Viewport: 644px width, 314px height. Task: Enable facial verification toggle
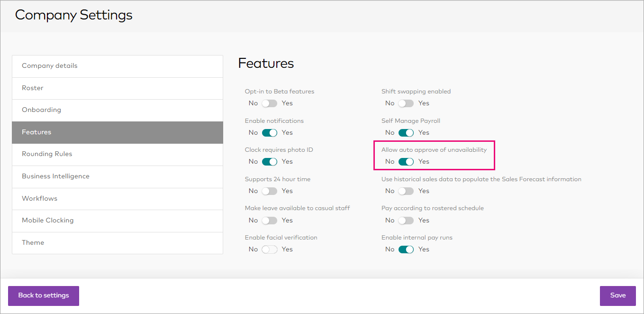click(269, 249)
